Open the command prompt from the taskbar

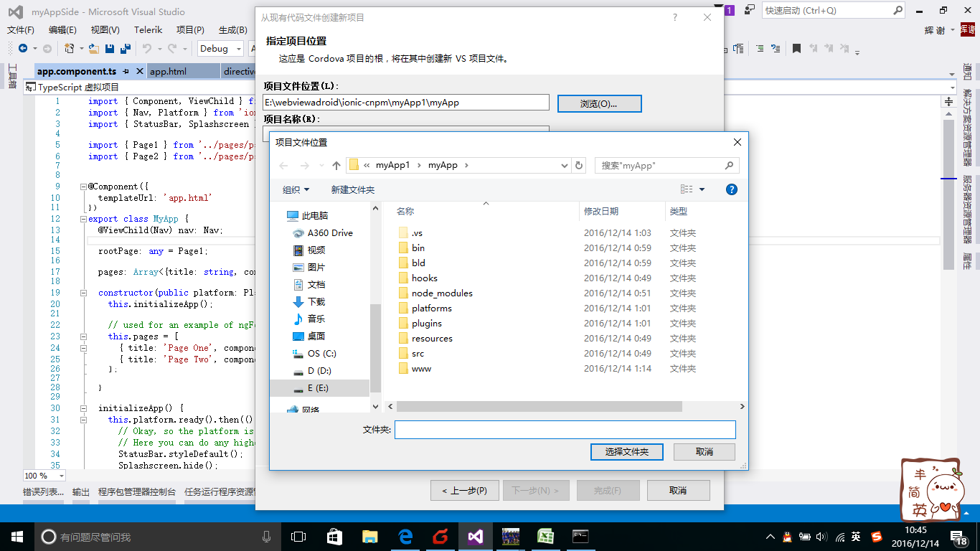pos(581,537)
